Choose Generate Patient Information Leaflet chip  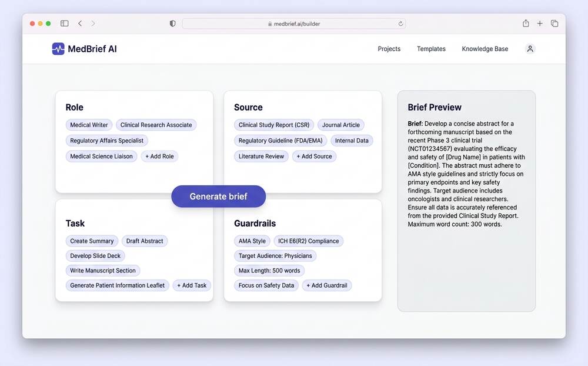[x=118, y=285]
